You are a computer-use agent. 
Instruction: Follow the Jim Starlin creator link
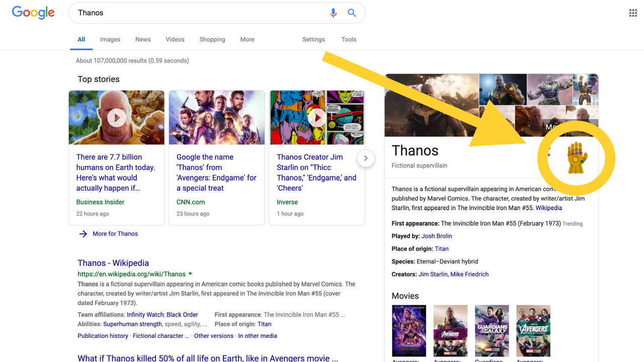click(x=433, y=274)
